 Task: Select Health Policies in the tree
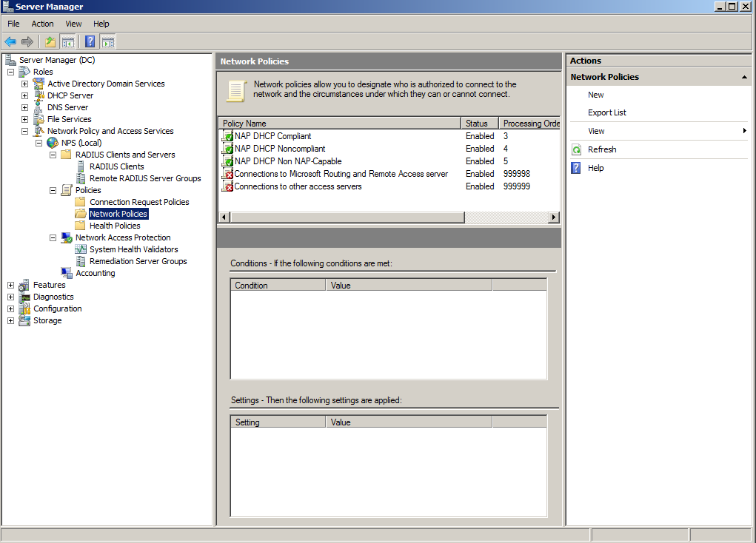click(115, 226)
